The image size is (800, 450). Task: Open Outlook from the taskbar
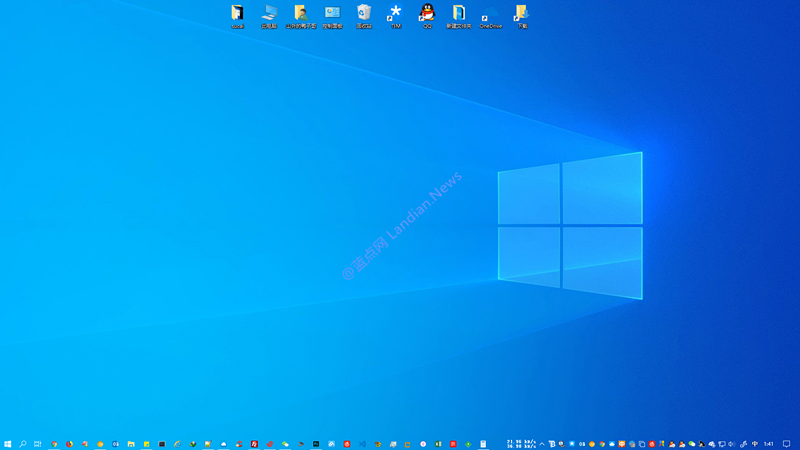[x=115, y=444]
